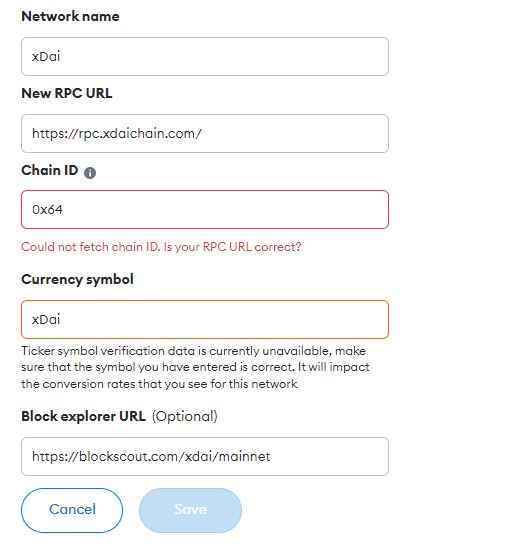Image resolution: width=510 pixels, height=551 pixels.
Task: Click the Network name input field
Action: pyautogui.click(x=205, y=57)
